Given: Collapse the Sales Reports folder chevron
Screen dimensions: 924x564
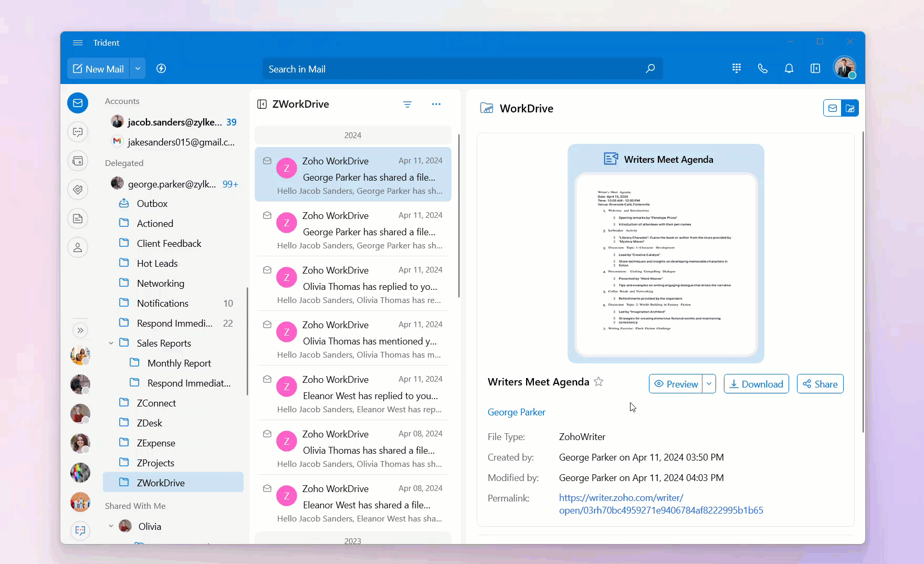Looking at the screenshot, I should tap(111, 343).
